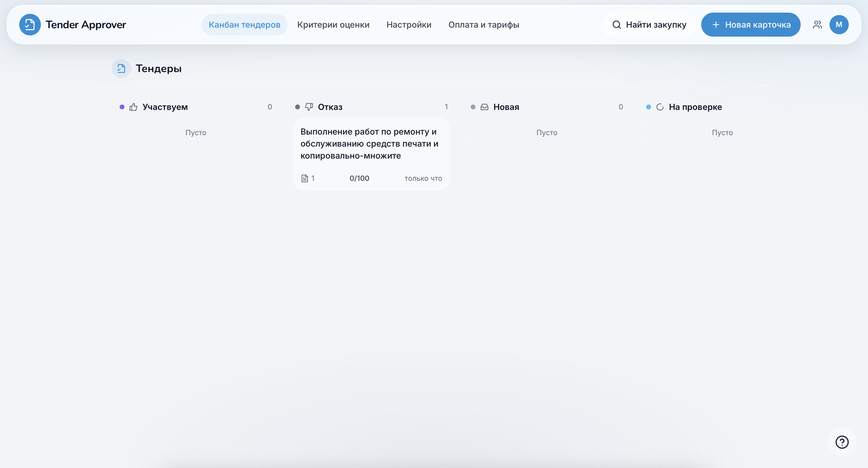Click the Участвуем column title

click(165, 107)
